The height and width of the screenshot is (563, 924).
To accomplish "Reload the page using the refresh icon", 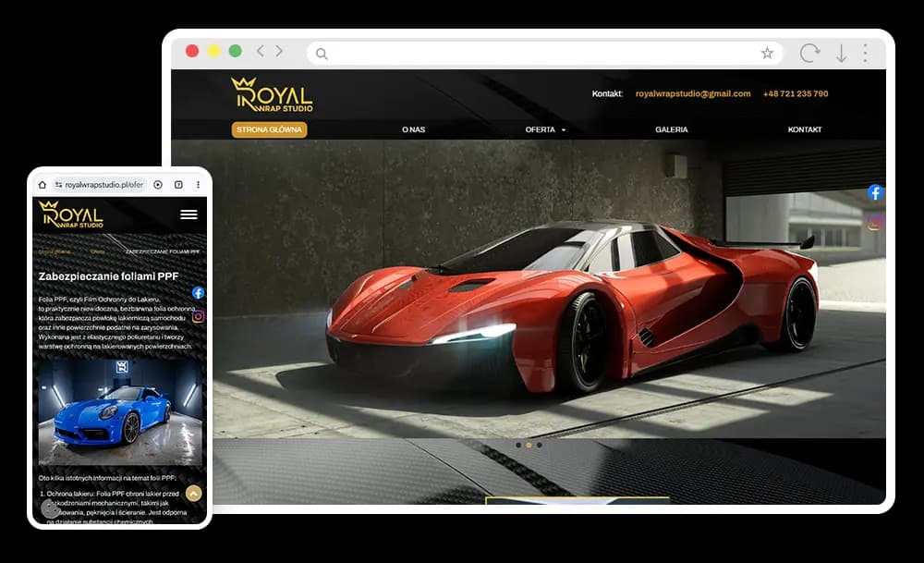I will click(x=811, y=54).
